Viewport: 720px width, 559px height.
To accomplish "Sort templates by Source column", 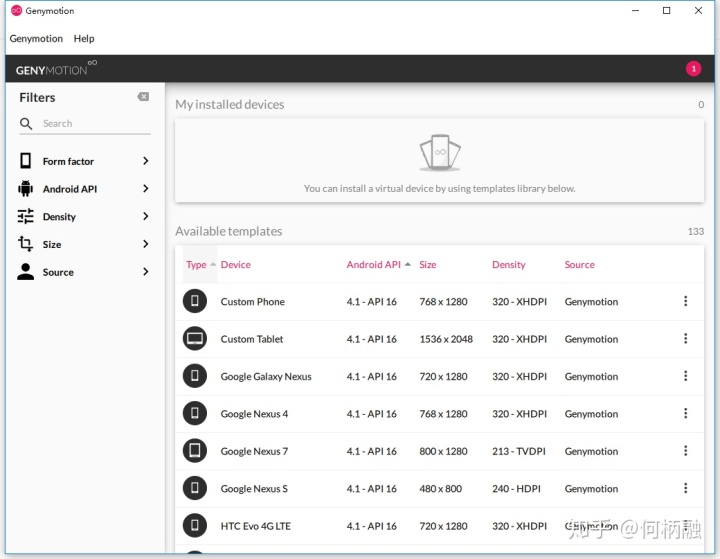I will click(579, 265).
